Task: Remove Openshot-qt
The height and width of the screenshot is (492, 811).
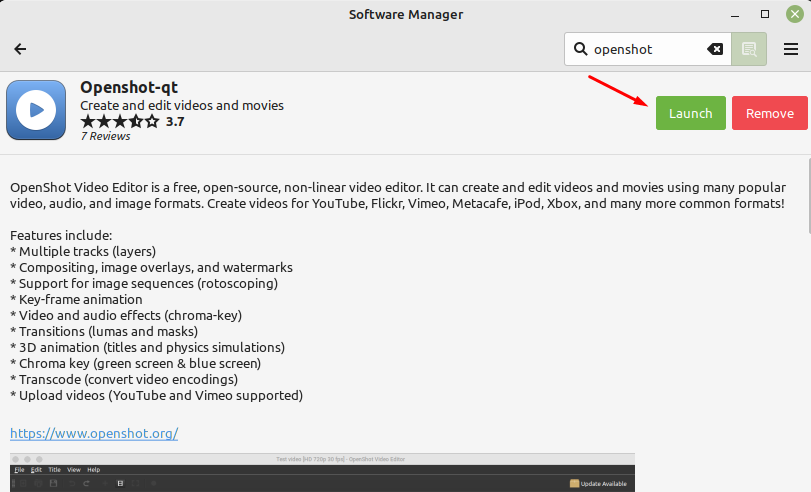Action: (770, 113)
